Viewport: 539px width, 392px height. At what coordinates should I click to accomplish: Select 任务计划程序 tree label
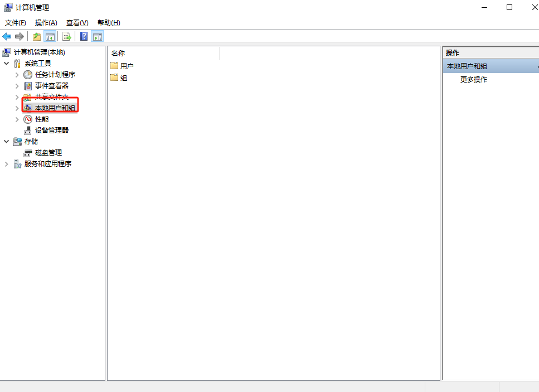coord(55,75)
